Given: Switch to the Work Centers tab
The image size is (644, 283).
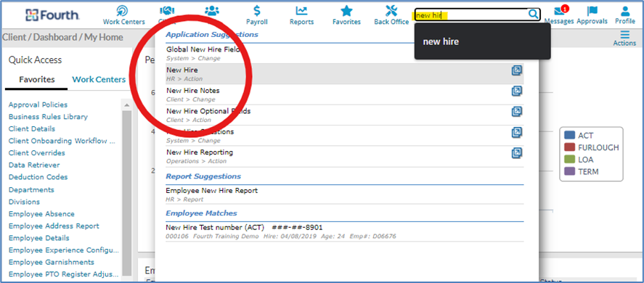Looking at the screenshot, I should (99, 80).
